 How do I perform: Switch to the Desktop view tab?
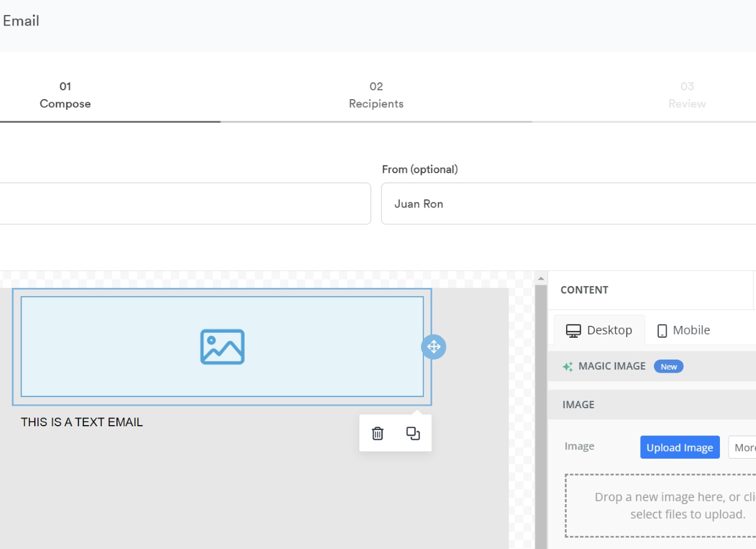pos(598,330)
